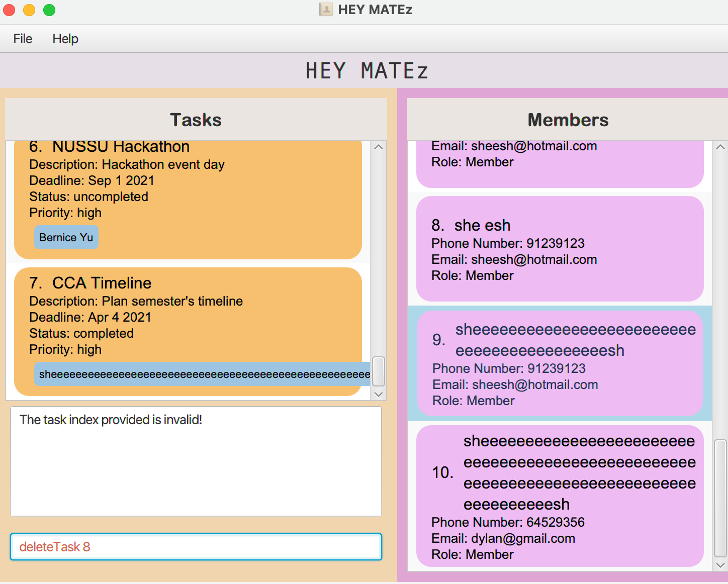Click "Description: Plan semester's timeline" text
This screenshot has height=584, width=728.
136,301
